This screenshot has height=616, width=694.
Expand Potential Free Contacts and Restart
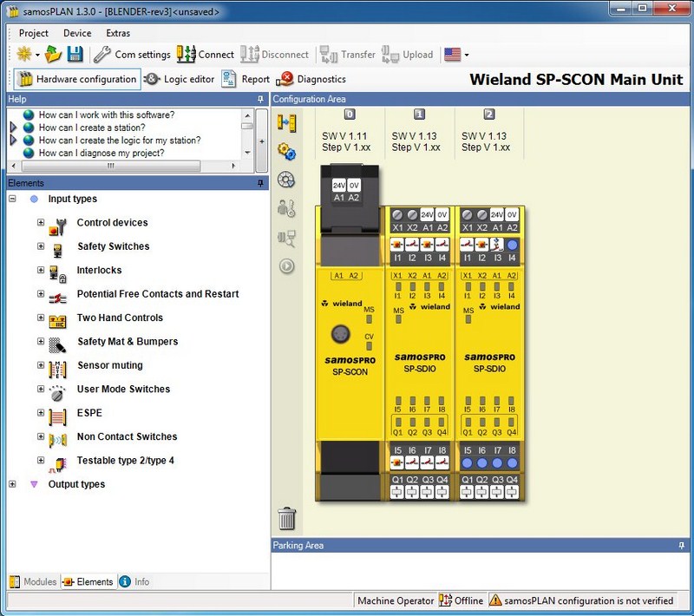[x=41, y=294]
